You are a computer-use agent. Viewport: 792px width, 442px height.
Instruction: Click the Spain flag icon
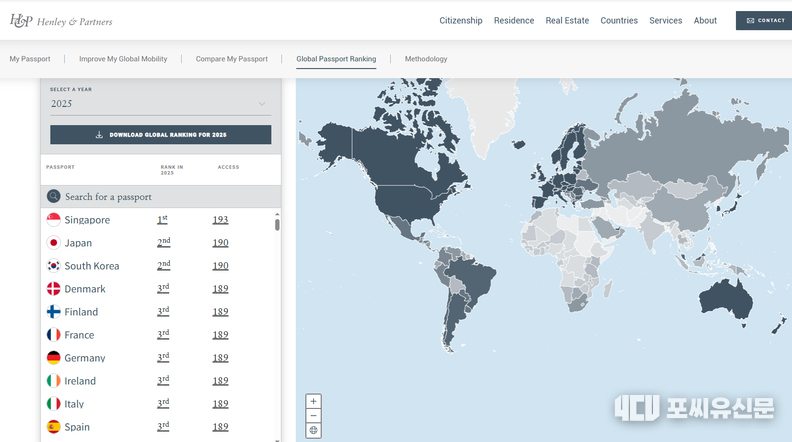tap(54, 427)
